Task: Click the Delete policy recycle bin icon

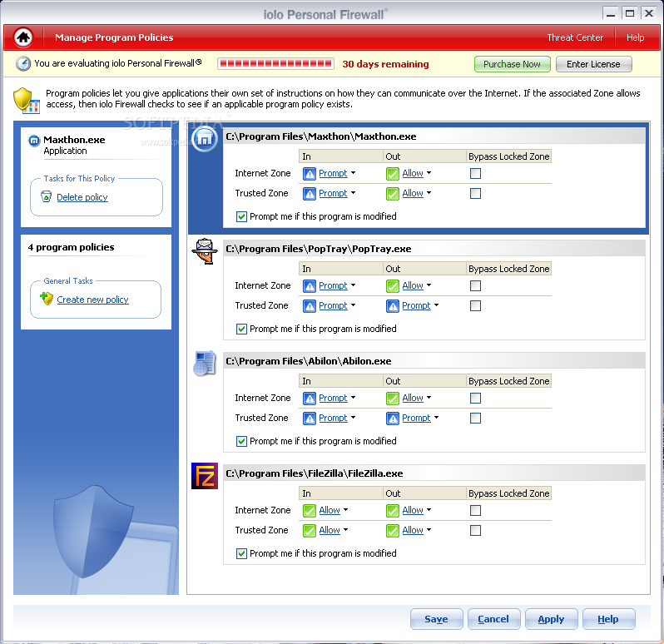Action: (x=46, y=196)
